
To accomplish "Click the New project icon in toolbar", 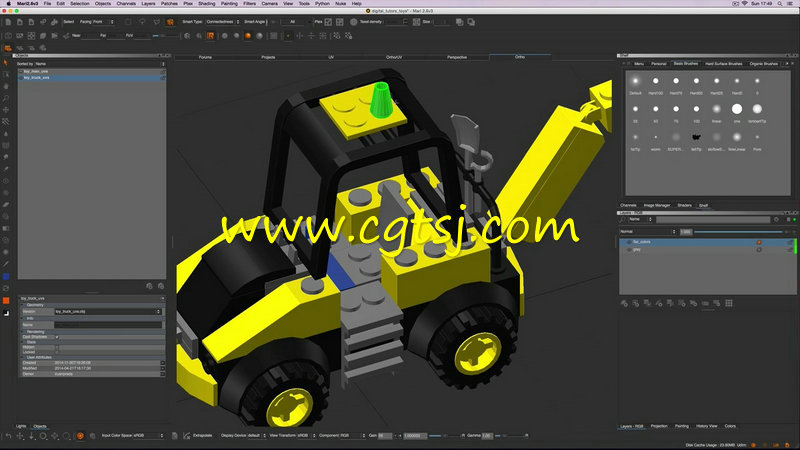I will pos(8,22).
